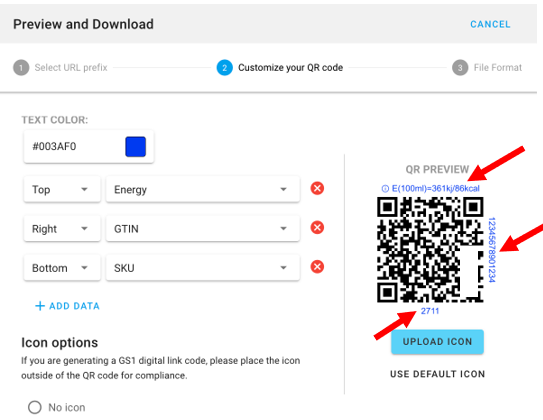The height and width of the screenshot is (420, 543).
Task: Choose Use Default Icon
Action: click(437, 374)
